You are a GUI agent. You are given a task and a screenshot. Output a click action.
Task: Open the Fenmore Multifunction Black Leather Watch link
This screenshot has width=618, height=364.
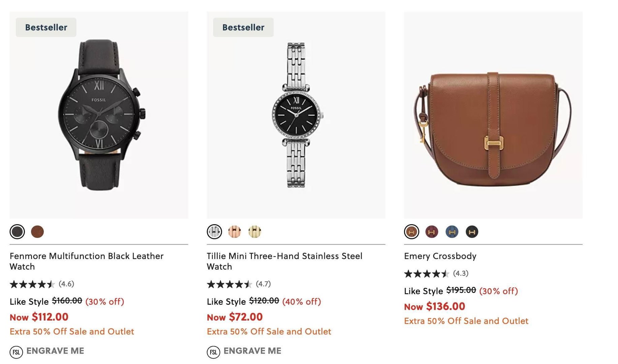86,261
